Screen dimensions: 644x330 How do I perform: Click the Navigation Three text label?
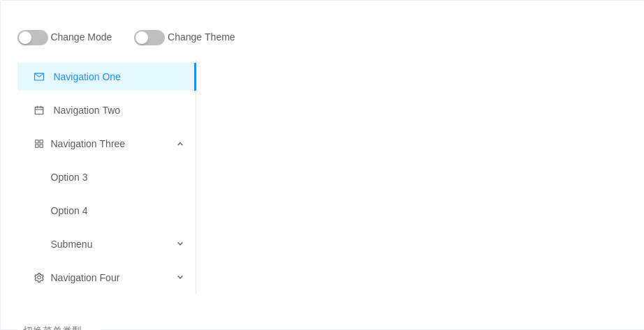[87, 144]
